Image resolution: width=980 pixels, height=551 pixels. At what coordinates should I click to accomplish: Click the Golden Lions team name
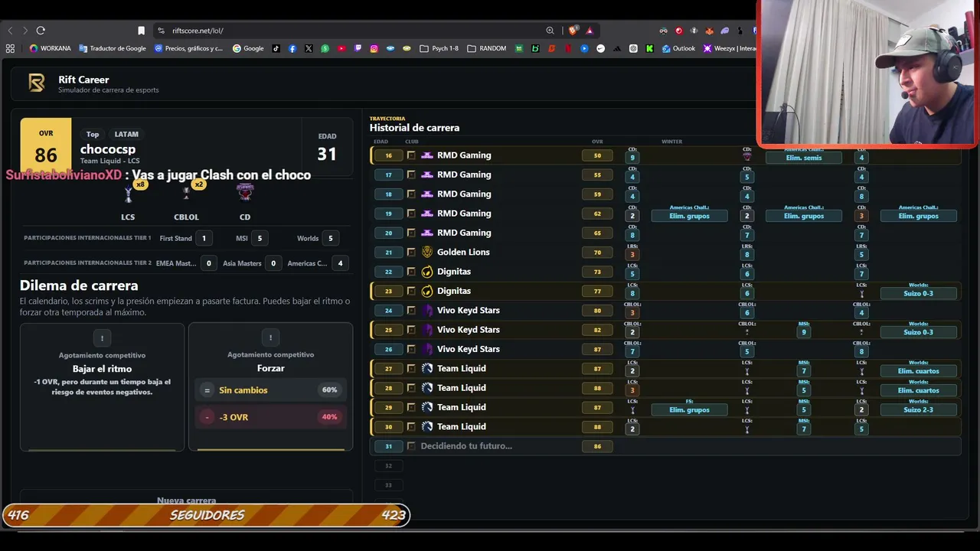[x=463, y=252]
